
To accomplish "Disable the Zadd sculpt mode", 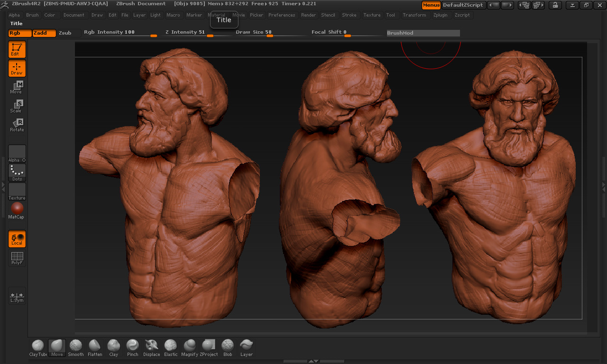I will click(45, 33).
